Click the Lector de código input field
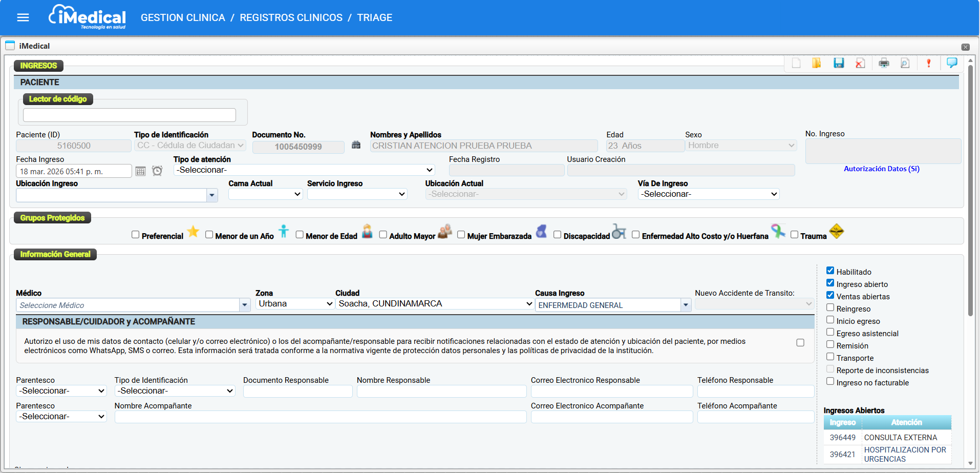Screen dimensions: 980x473 [x=130, y=115]
